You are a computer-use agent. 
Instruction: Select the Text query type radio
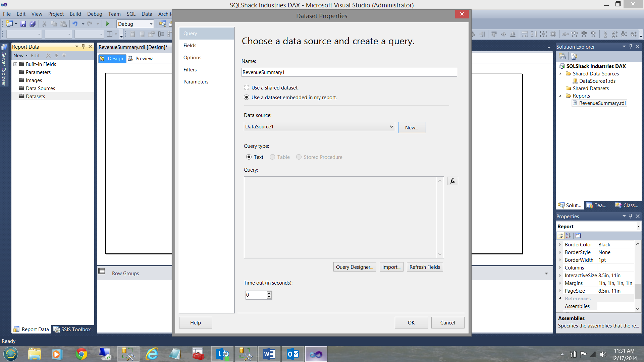tap(249, 157)
